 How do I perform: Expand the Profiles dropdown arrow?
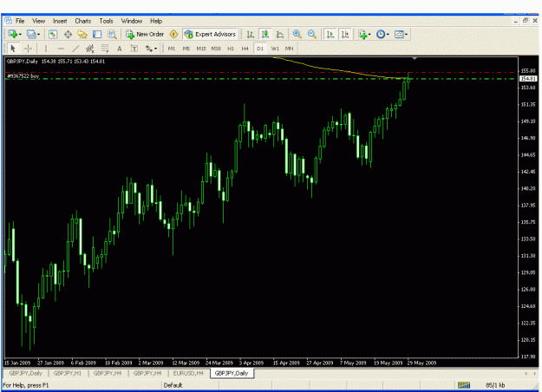tap(39, 35)
